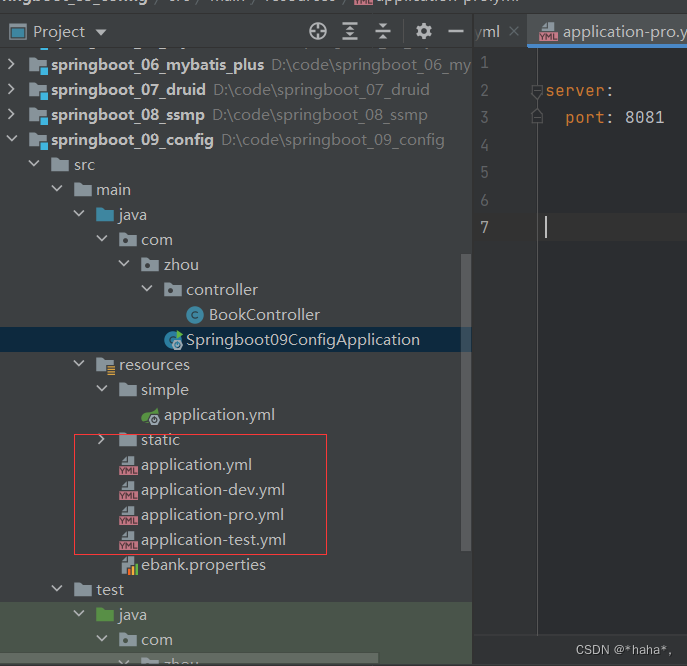Viewport: 687px width, 666px height.
Task: Click the server key in the editor
Action: (575, 90)
